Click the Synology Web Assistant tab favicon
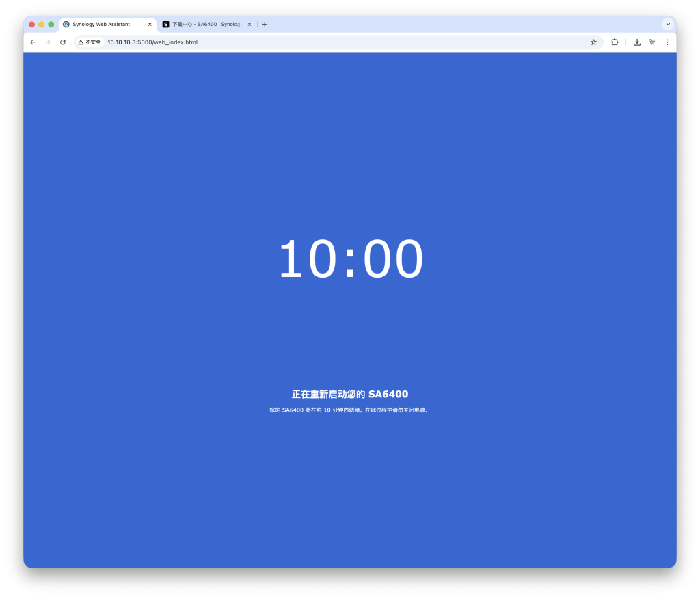 click(66, 25)
